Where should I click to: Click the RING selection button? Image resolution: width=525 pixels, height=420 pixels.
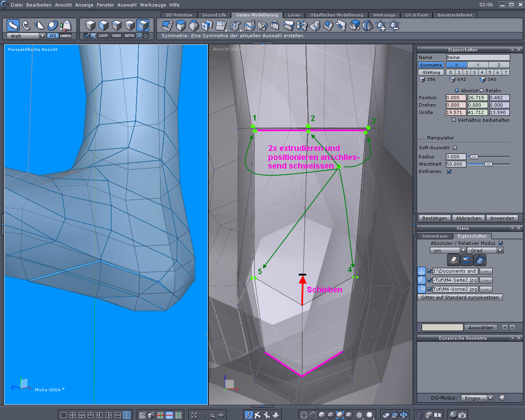(x=116, y=36)
